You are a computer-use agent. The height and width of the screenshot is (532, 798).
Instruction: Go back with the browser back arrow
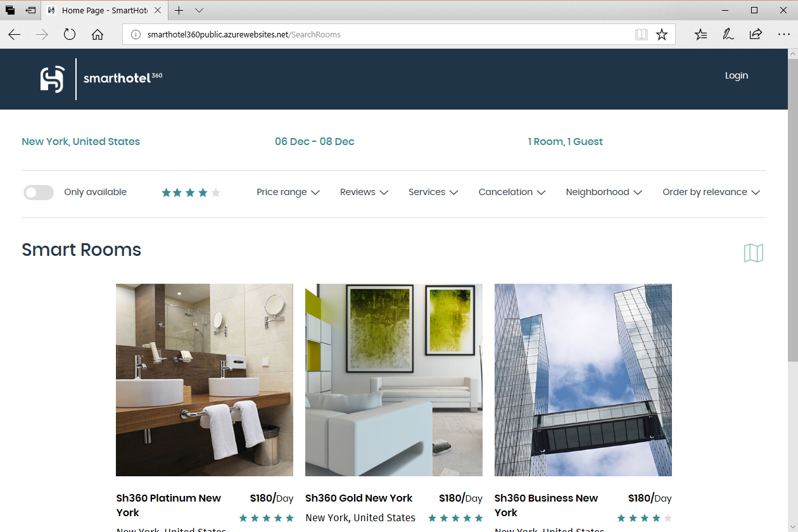click(15, 35)
